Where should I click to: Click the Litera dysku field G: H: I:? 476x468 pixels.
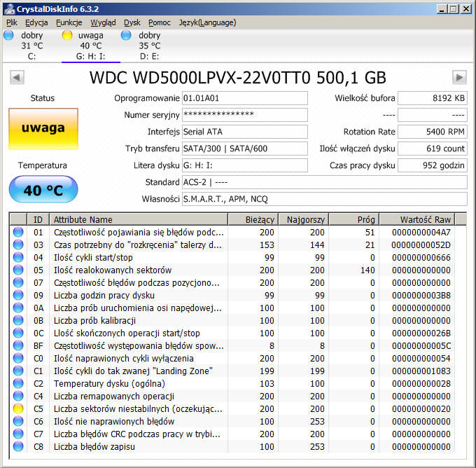point(245,165)
